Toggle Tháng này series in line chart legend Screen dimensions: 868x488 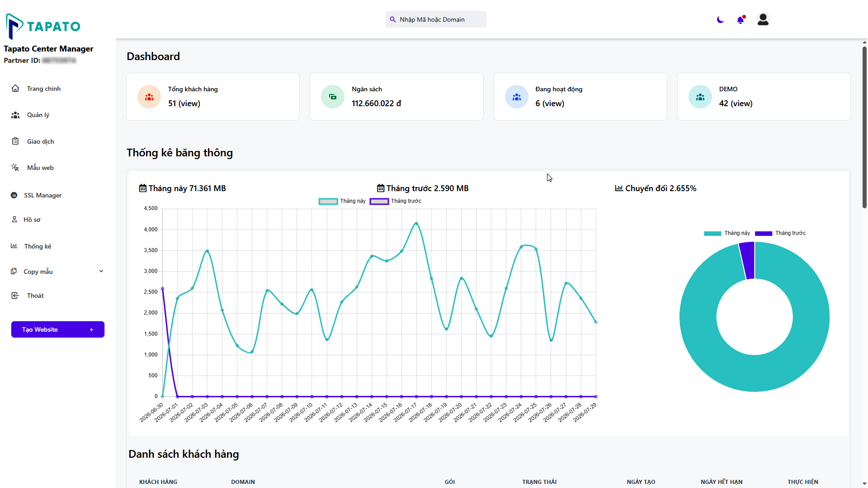pyautogui.click(x=342, y=201)
